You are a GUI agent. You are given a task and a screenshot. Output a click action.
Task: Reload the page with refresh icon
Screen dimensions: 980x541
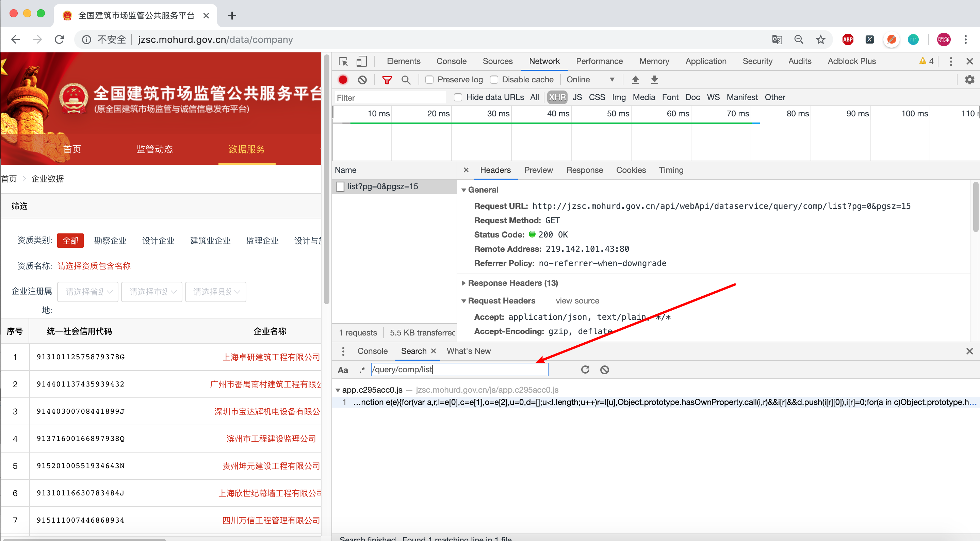[59, 39]
